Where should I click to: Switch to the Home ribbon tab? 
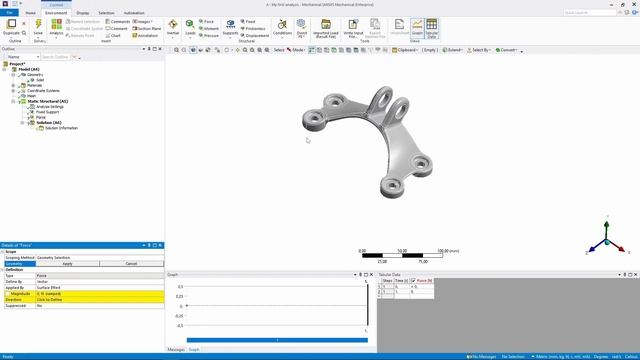pyautogui.click(x=31, y=13)
